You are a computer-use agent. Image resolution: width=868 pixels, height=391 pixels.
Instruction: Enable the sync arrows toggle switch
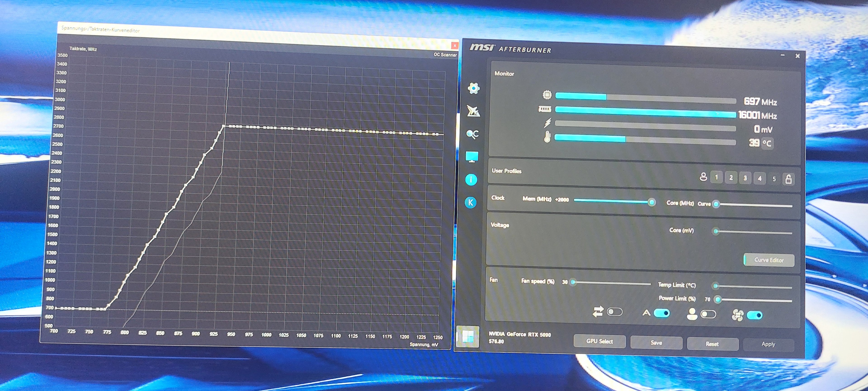pos(614,312)
